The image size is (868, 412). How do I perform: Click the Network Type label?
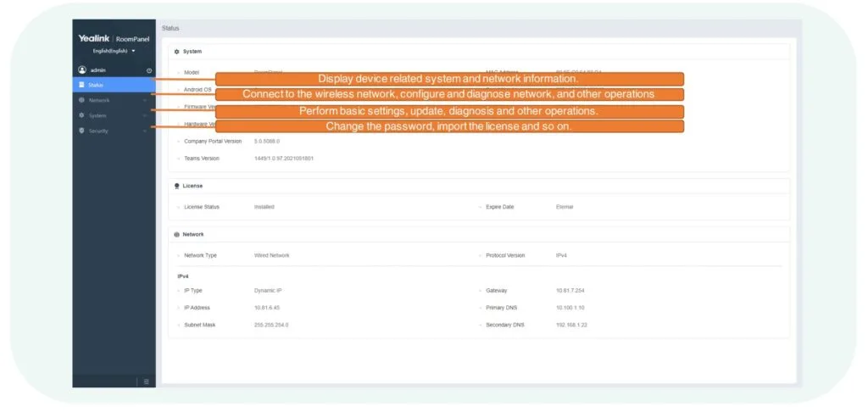(200, 256)
